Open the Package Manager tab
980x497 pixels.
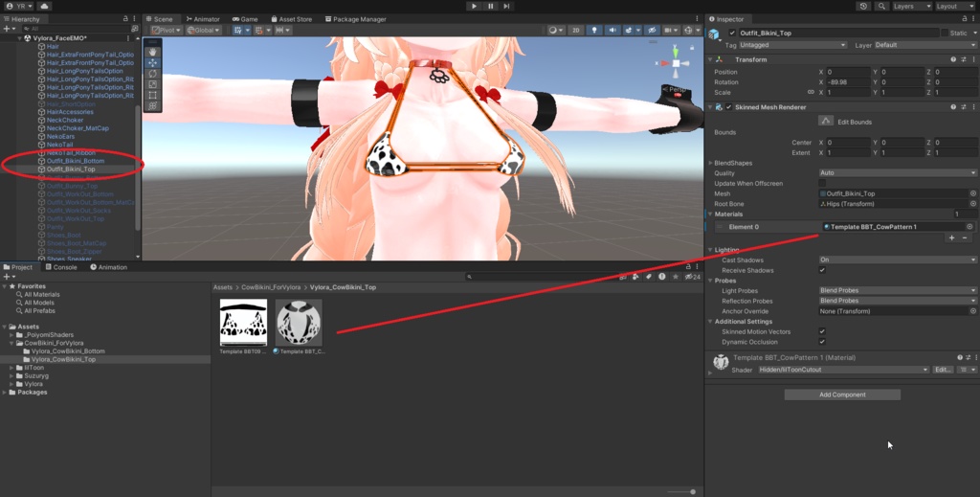[x=355, y=19]
